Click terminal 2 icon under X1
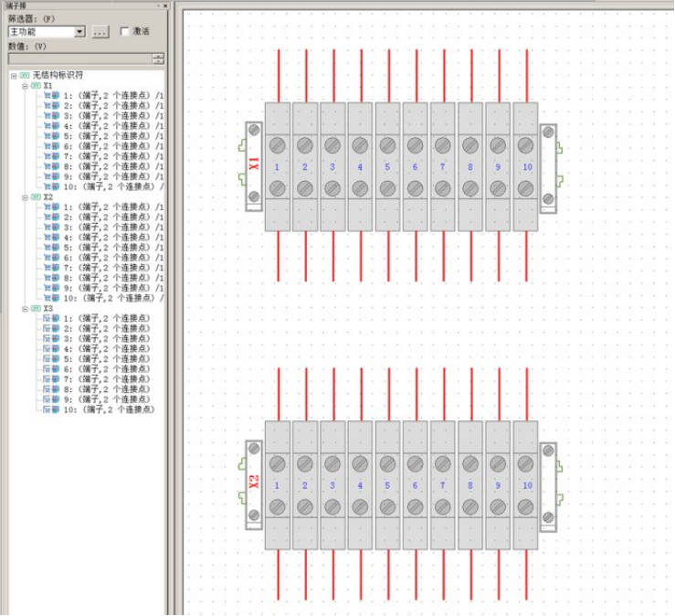675x616 pixels. (x=52, y=106)
